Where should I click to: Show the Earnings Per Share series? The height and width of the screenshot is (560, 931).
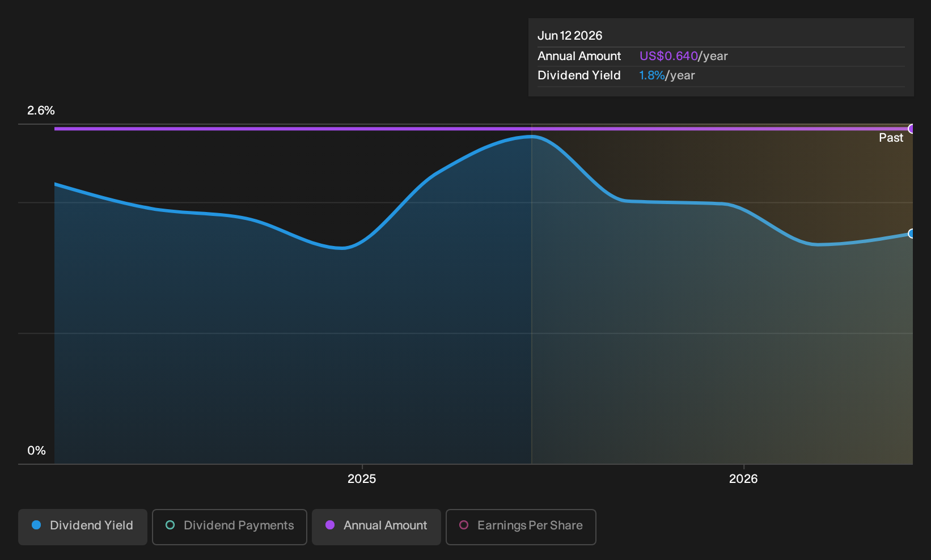[521, 527]
